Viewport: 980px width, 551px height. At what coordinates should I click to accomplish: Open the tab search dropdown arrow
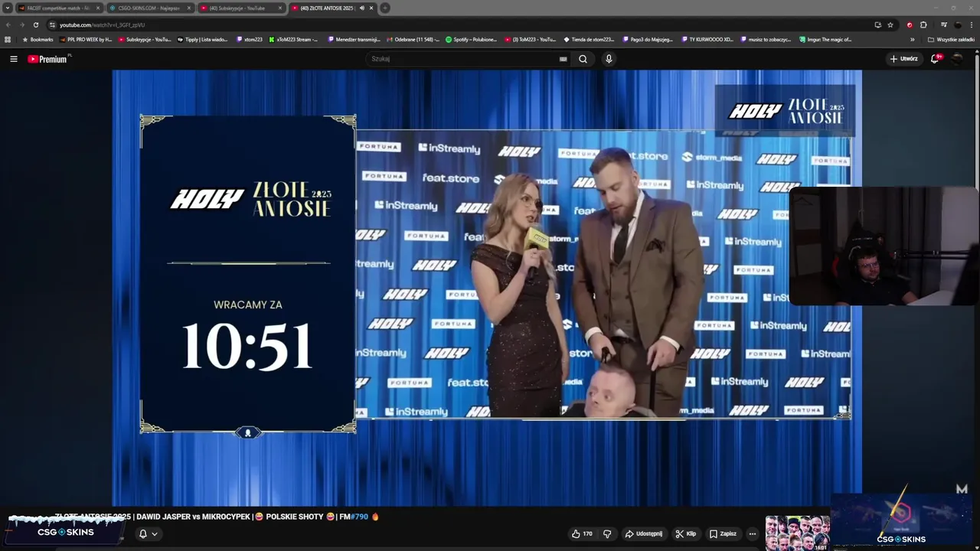click(x=7, y=8)
